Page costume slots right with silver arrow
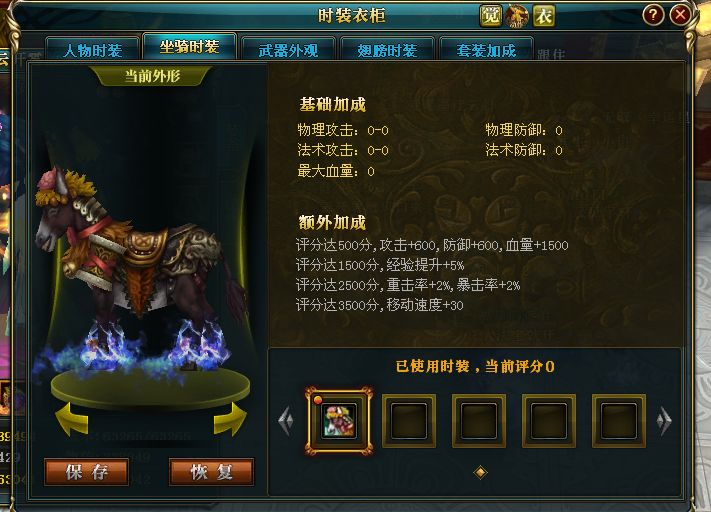The height and width of the screenshot is (512, 711). point(664,421)
